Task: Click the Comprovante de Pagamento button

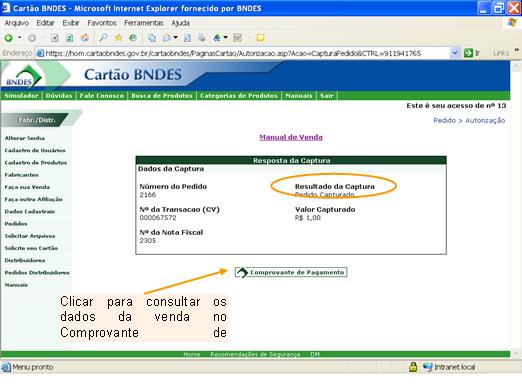Action: (291, 272)
